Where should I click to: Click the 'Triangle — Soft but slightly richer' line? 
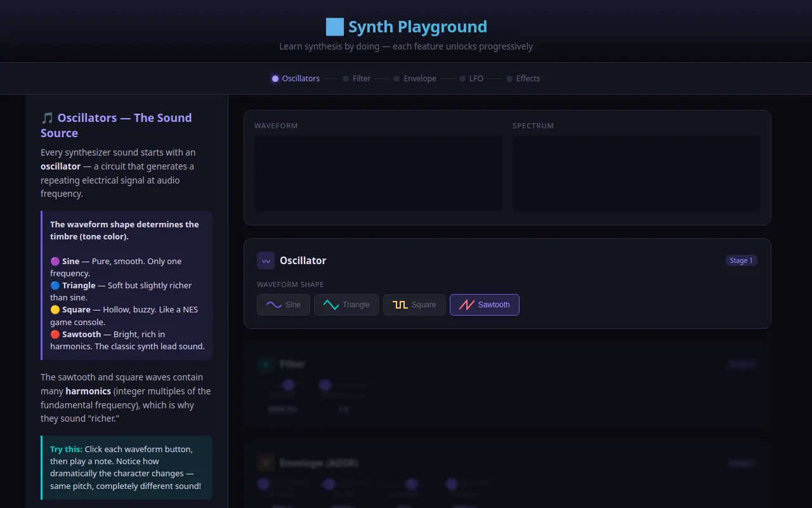point(121,291)
